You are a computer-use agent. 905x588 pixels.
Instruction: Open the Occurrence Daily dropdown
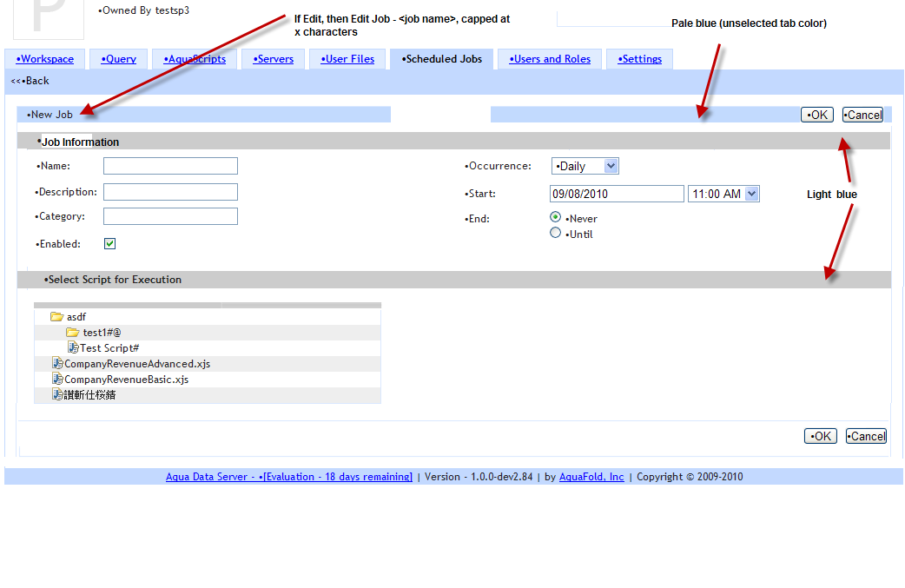(x=585, y=166)
